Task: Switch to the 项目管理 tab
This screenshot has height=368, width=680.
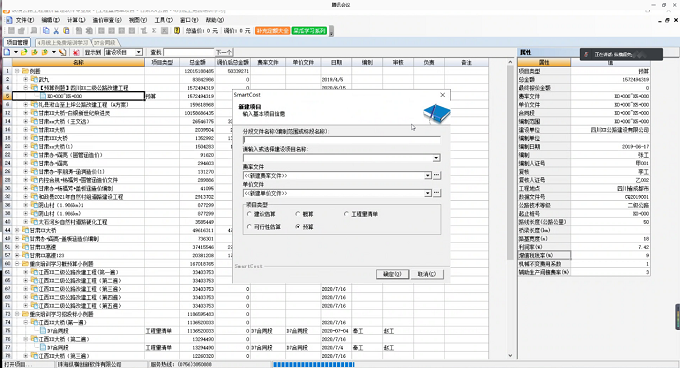Action: (17, 42)
